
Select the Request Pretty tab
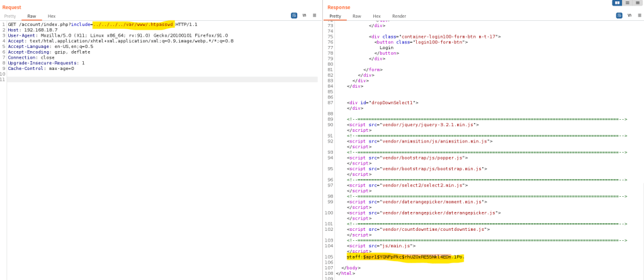tap(10, 16)
